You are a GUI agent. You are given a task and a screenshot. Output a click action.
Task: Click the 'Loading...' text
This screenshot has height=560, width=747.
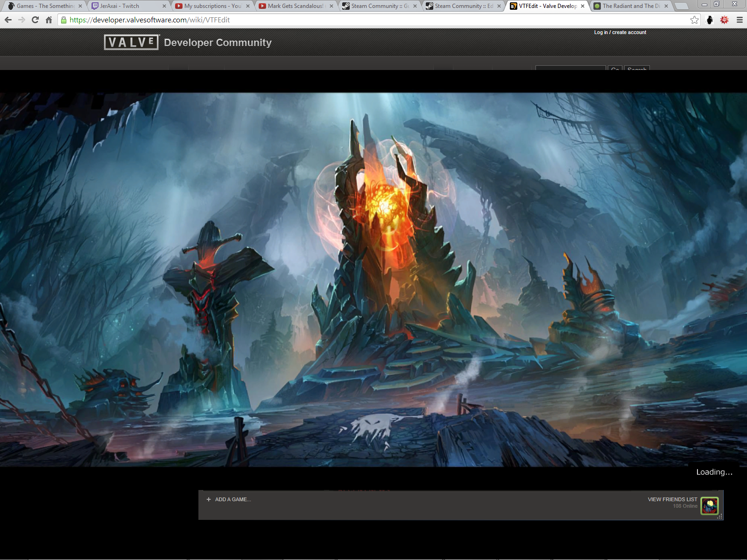(x=714, y=472)
